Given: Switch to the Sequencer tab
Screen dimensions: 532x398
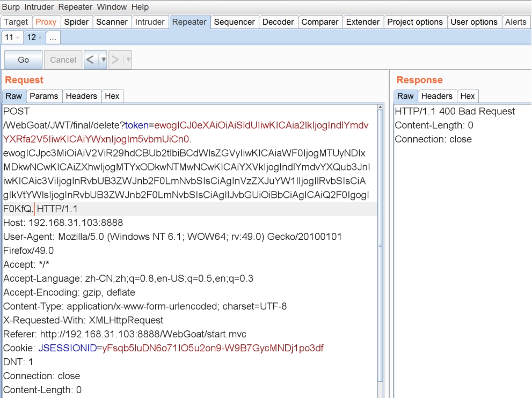Looking at the screenshot, I should pyautogui.click(x=234, y=22).
